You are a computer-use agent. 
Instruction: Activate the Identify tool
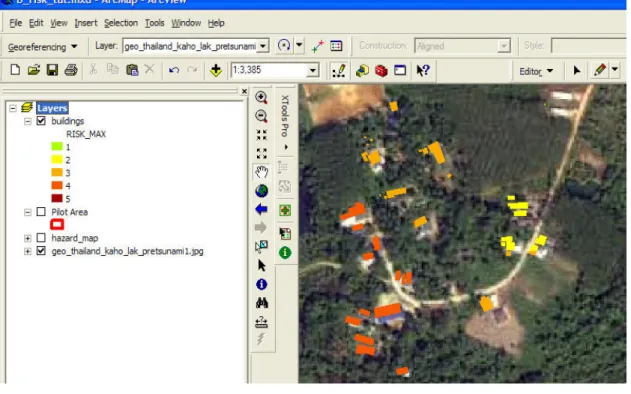[262, 285]
